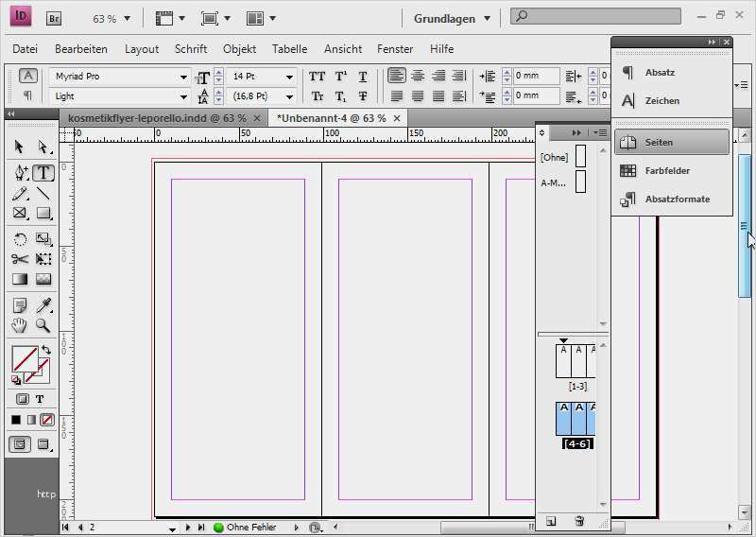This screenshot has width=756, height=537.
Task: Click the Bridge (Br) launch icon
Action: [x=54, y=18]
